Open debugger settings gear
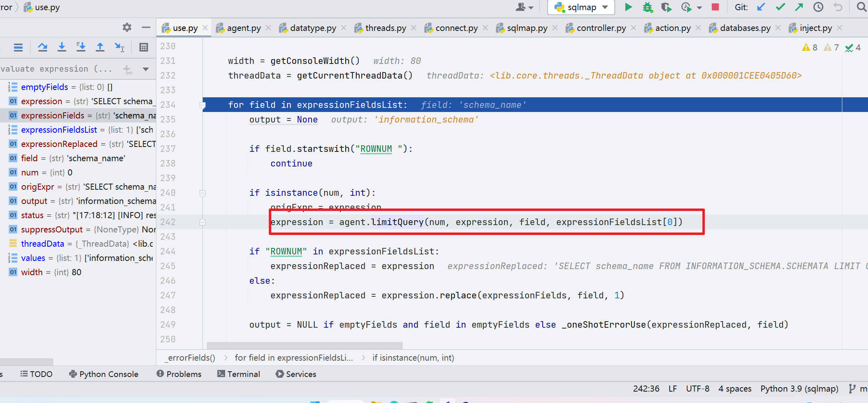Viewport: 868px width, 403px height. click(127, 27)
